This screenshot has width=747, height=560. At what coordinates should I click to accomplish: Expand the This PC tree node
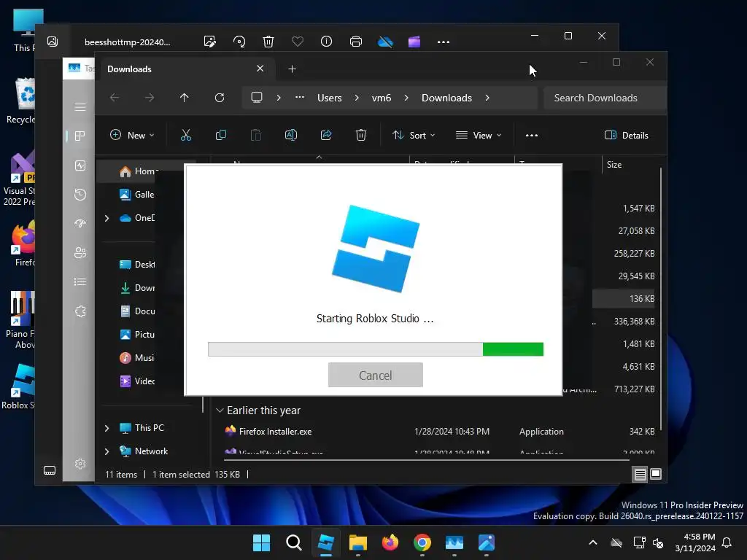(107, 427)
